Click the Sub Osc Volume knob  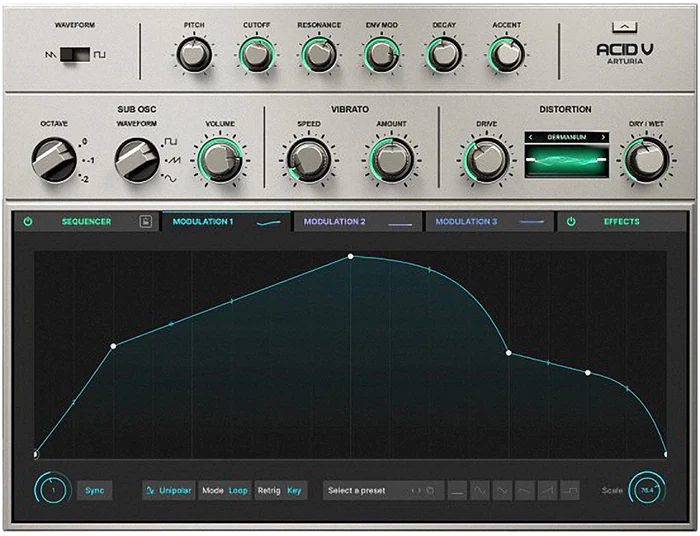tap(220, 160)
